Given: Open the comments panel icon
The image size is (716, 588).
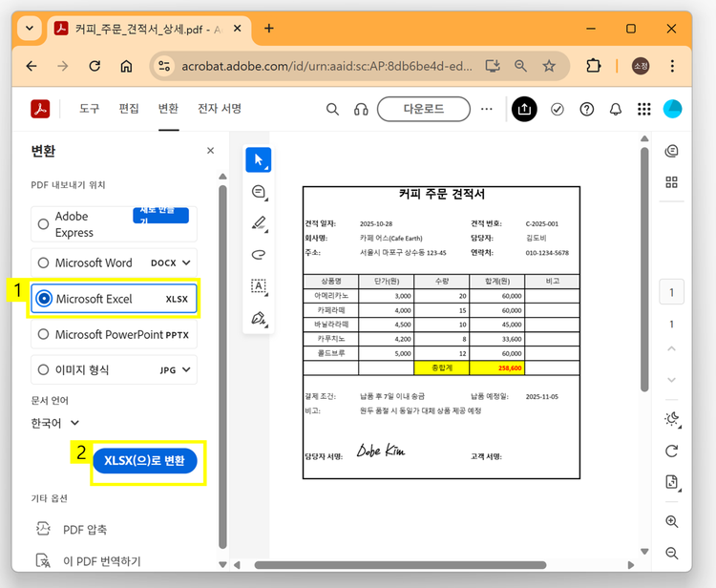Looking at the screenshot, I should tap(671, 151).
